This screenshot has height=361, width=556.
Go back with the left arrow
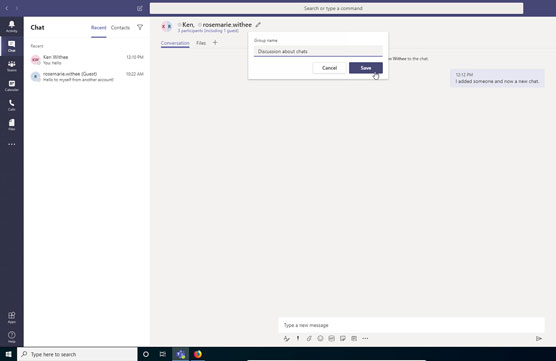point(7,8)
